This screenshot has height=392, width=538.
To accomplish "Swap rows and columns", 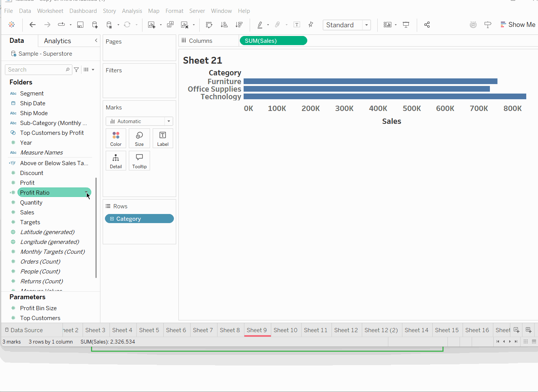I will tap(209, 25).
